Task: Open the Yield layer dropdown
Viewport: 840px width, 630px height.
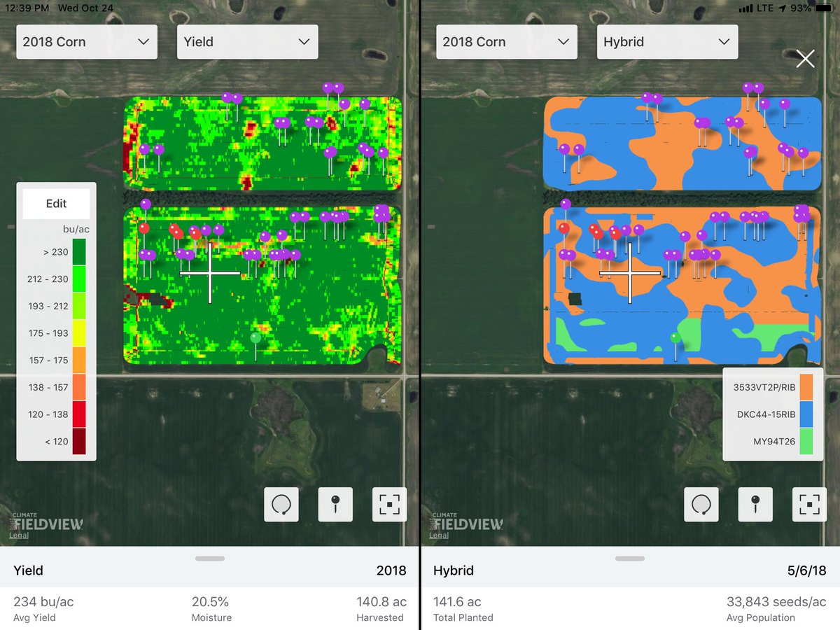Action: coord(248,42)
